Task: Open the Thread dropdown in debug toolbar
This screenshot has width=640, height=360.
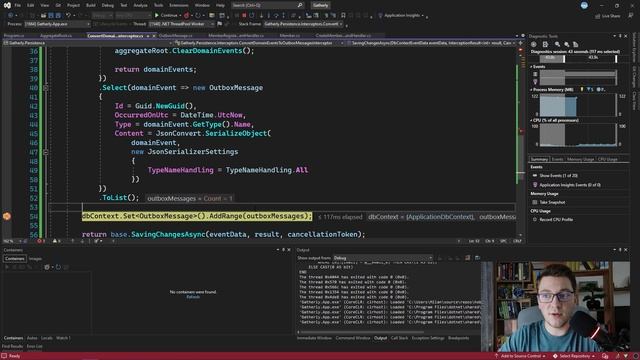Action: click(181, 24)
